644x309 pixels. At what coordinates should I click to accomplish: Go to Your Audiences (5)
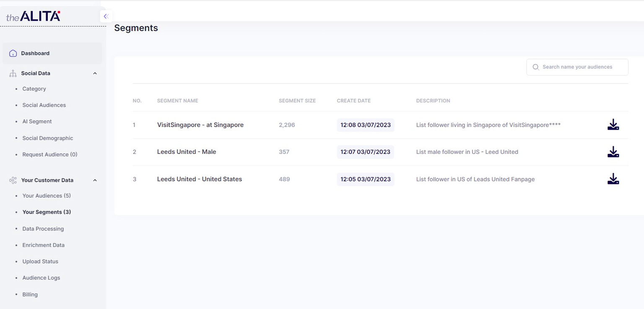[x=47, y=196]
